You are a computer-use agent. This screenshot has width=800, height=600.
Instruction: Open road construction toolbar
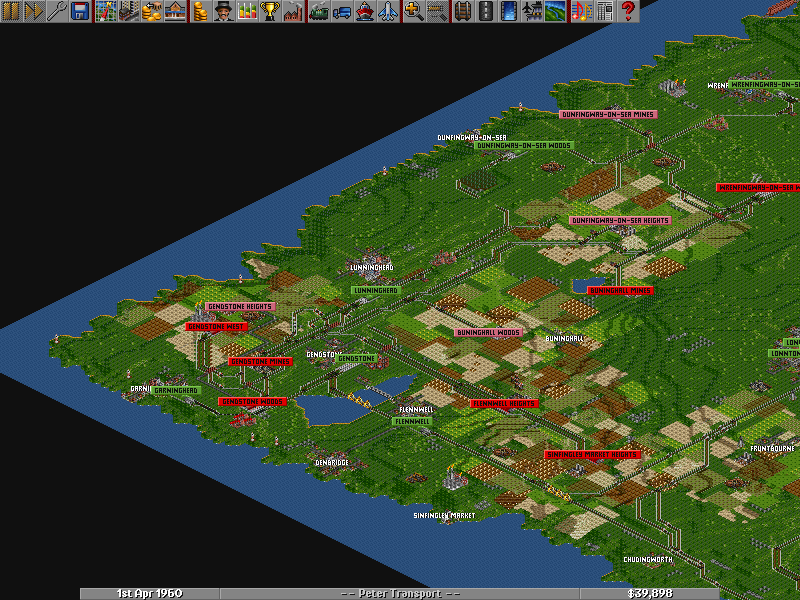click(486, 11)
